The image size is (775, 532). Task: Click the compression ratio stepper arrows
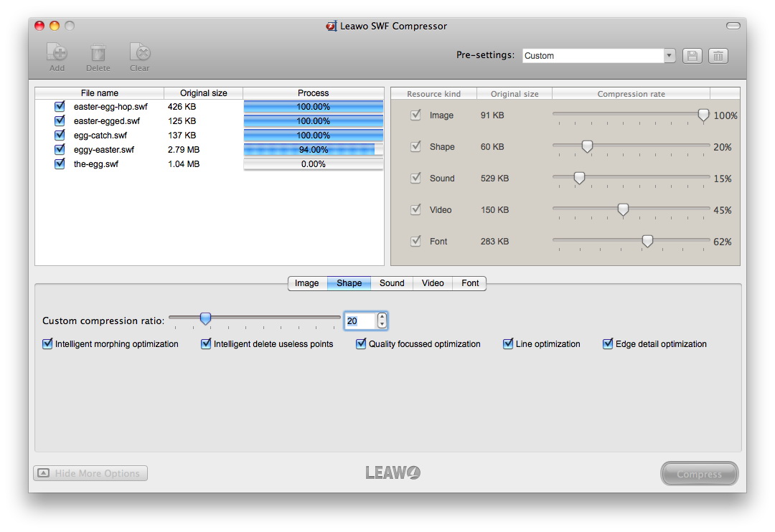(x=382, y=320)
